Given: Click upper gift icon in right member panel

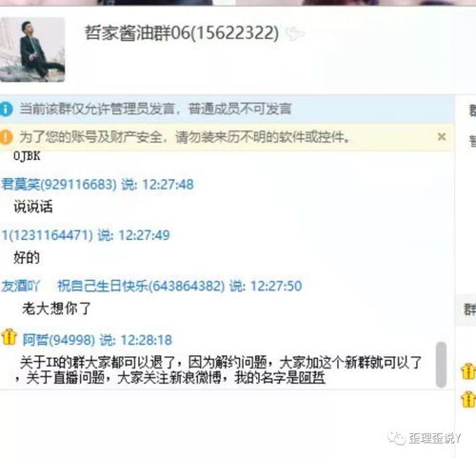Looking at the screenshot, I should [x=468, y=370].
